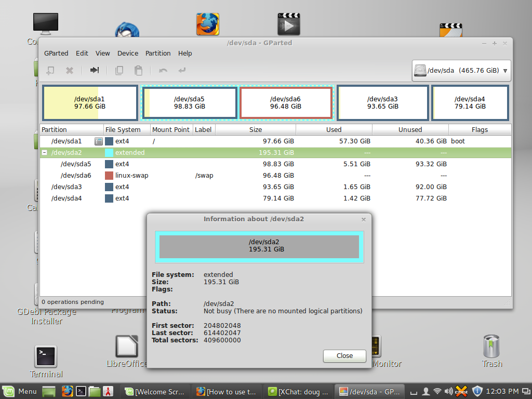
Task: Click the Undo last operation icon
Action: [x=163, y=71]
